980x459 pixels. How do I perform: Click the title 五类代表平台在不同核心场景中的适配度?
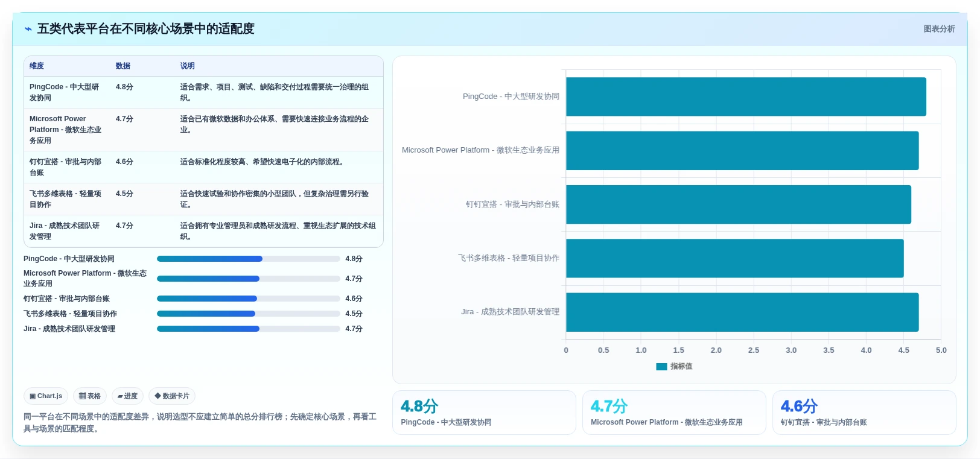point(146,29)
